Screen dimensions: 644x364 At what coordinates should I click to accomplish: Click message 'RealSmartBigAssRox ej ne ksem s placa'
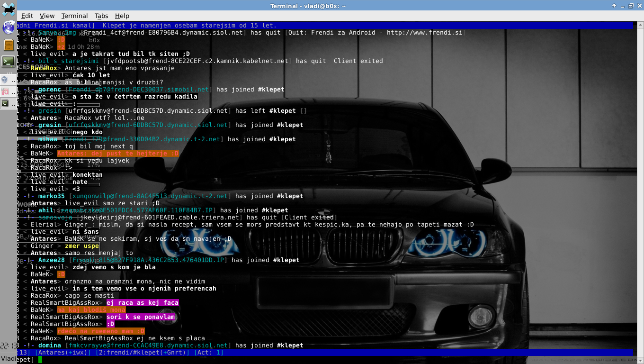point(135,338)
